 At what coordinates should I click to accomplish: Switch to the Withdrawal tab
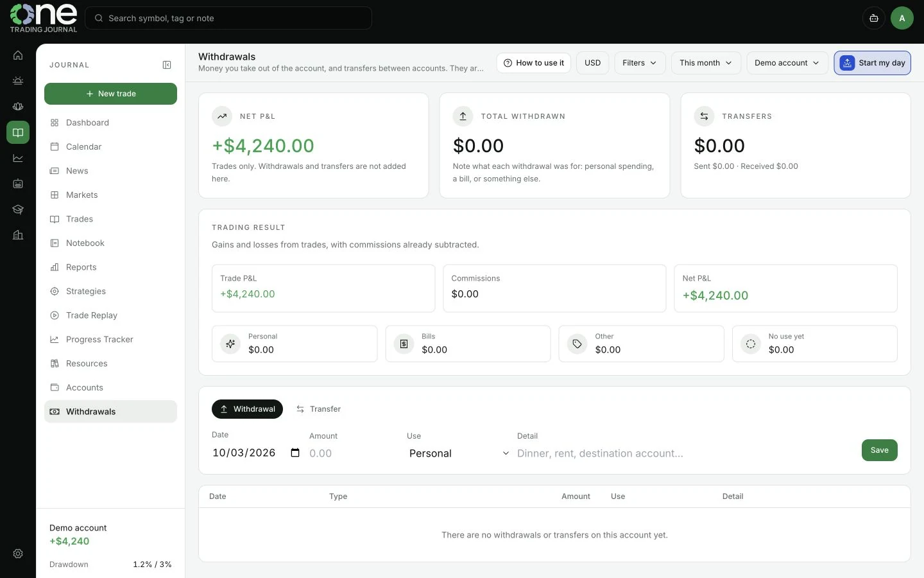point(247,409)
